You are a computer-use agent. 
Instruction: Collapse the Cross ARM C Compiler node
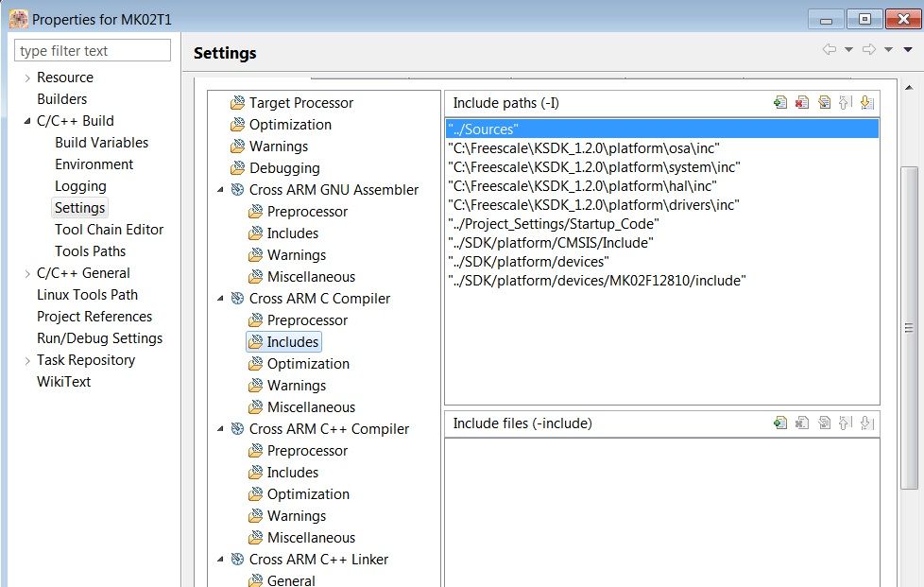(x=221, y=299)
